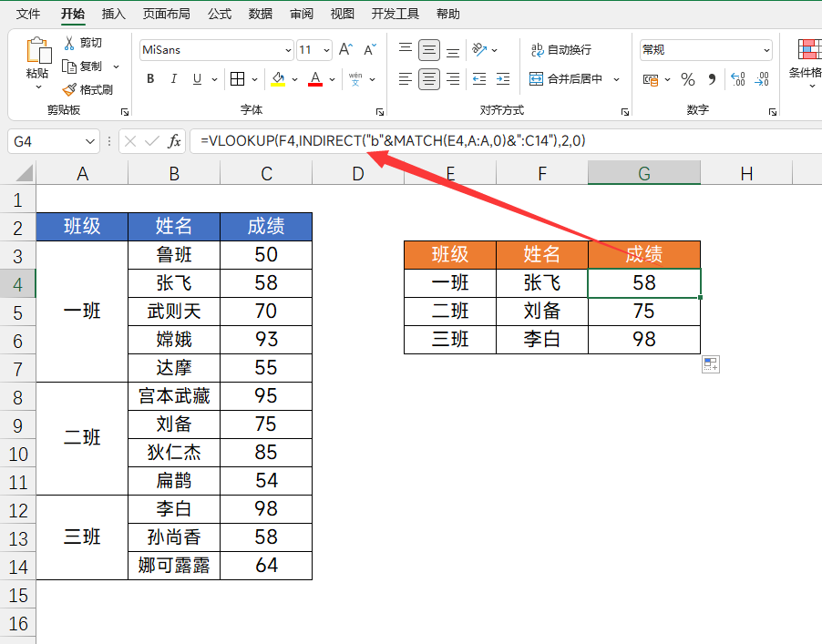This screenshot has width=822, height=644.
Task: Apply percent style
Action: pos(688,79)
